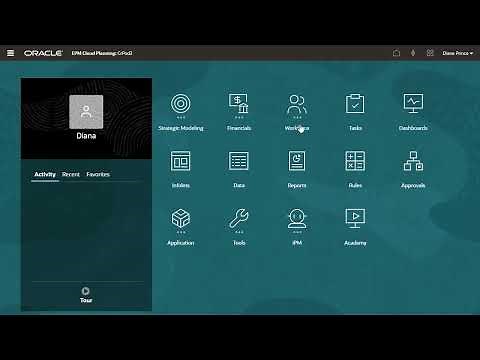
Task: Open the Navigator hamburger menu
Action: coord(11,53)
